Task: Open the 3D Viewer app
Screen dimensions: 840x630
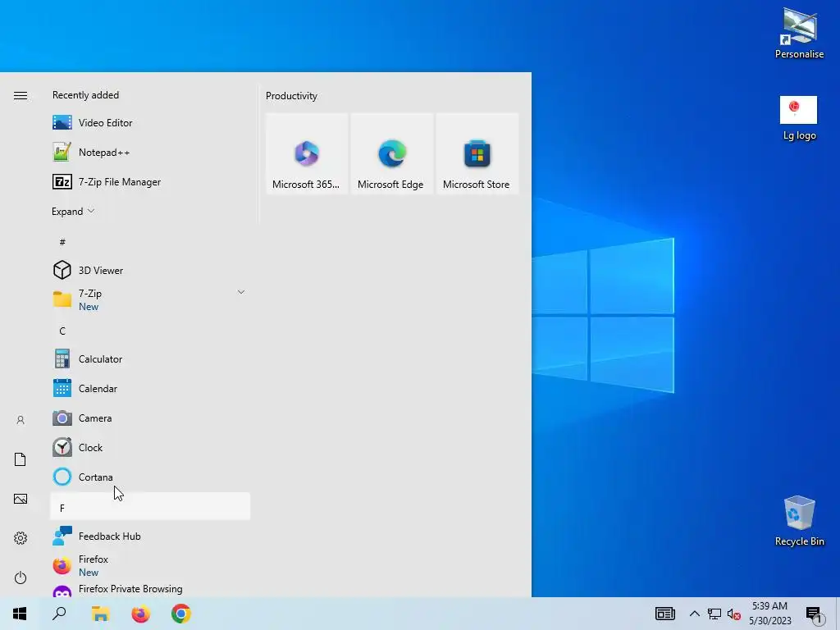Action: (150, 270)
